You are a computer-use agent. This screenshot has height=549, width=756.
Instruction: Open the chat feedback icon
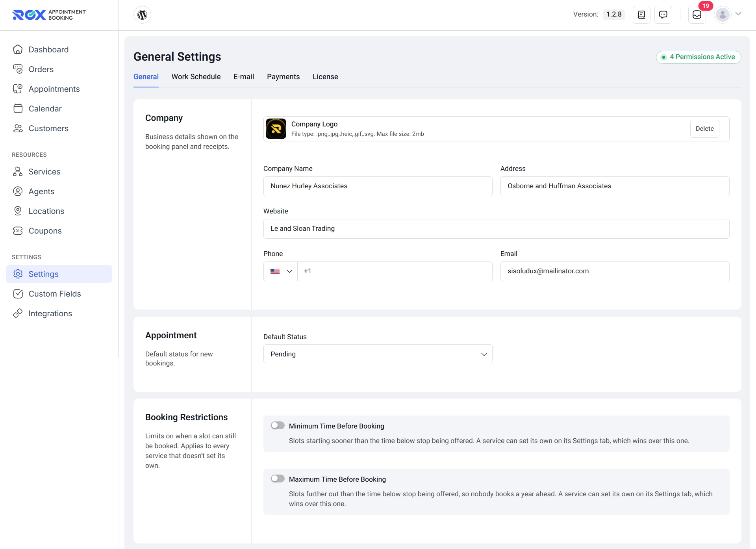tap(663, 15)
